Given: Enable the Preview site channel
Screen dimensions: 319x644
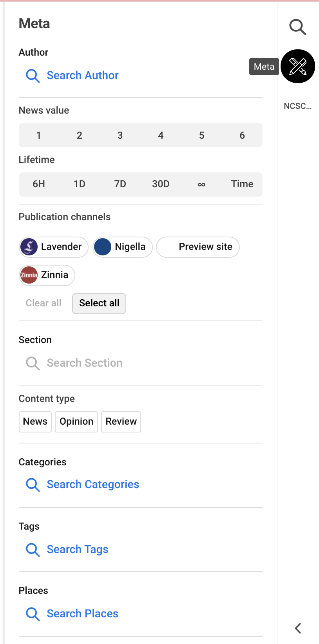Looking at the screenshot, I should pos(198,247).
